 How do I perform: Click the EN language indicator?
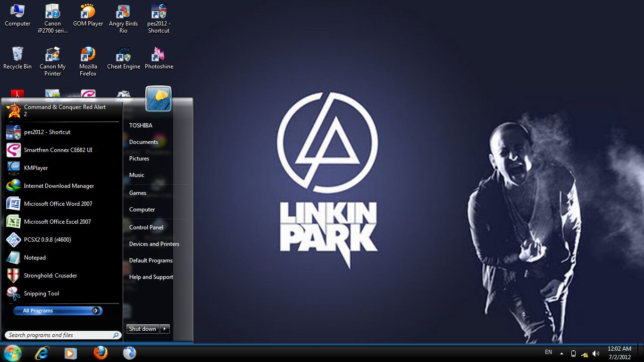click(548, 352)
